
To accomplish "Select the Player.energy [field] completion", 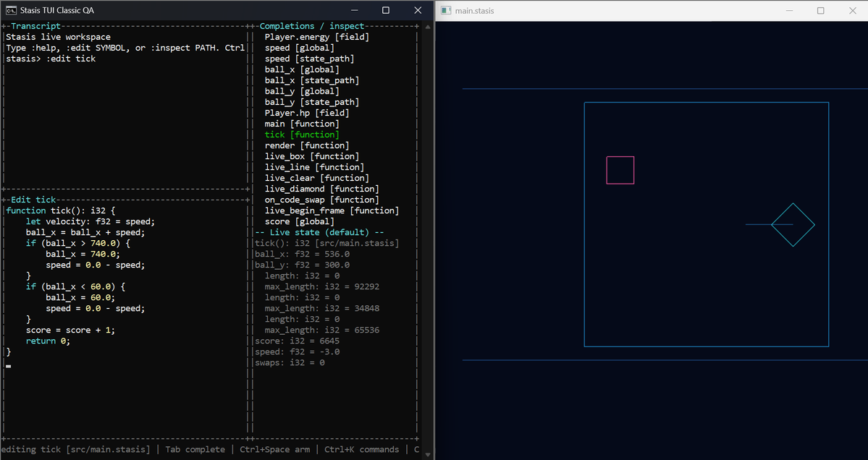I will point(316,37).
